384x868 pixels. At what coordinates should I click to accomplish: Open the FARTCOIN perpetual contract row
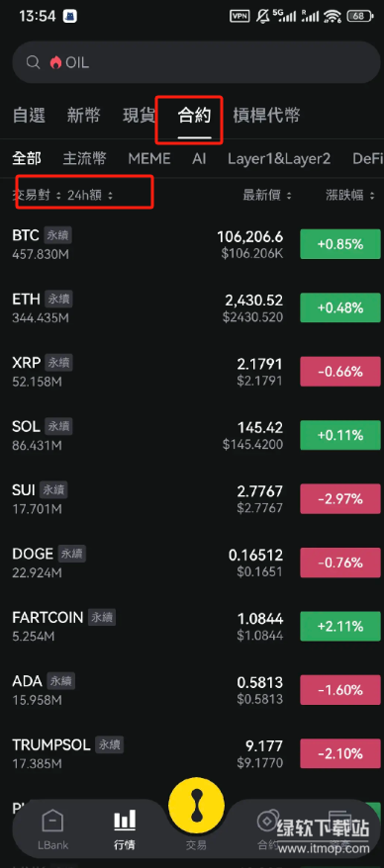tap(192, 626)
